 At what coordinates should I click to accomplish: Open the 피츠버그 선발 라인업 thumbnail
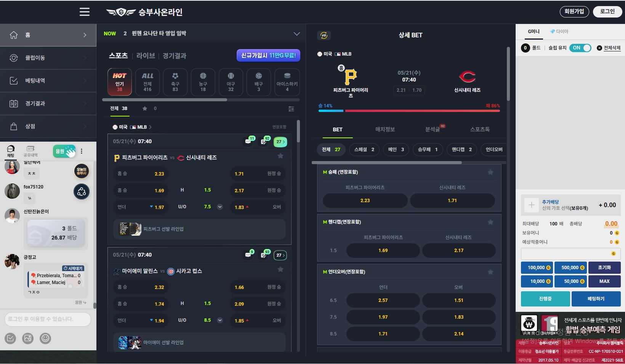(130, 229)
